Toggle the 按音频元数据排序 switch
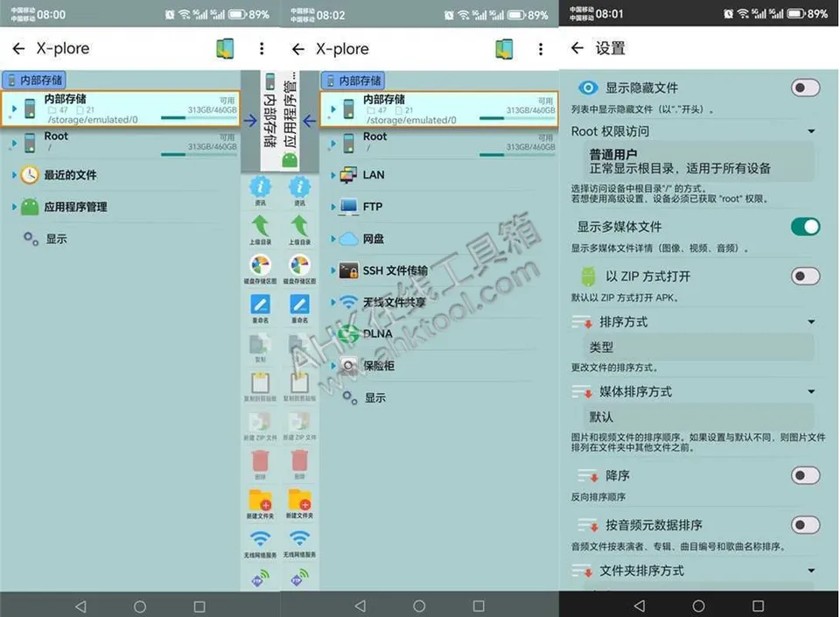 click(x=805, y=525)
